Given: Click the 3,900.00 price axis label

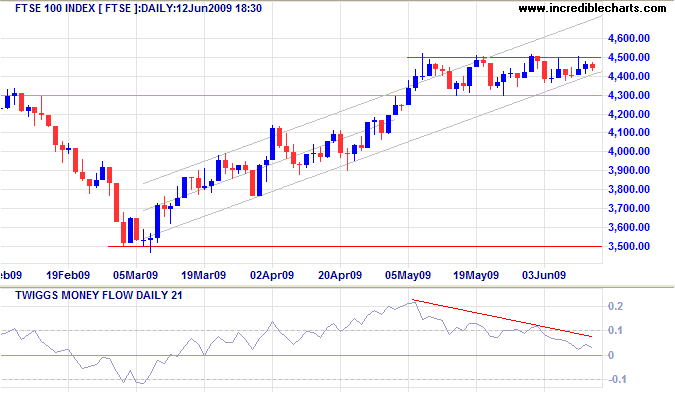Looking at the screenshot, I should click(x=629, y=170).
